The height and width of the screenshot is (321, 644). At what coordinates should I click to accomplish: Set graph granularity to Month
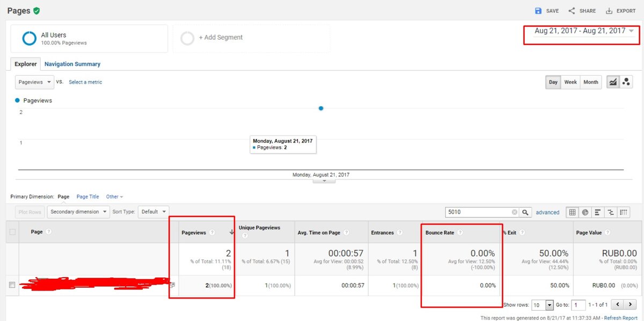pos(591,82)
